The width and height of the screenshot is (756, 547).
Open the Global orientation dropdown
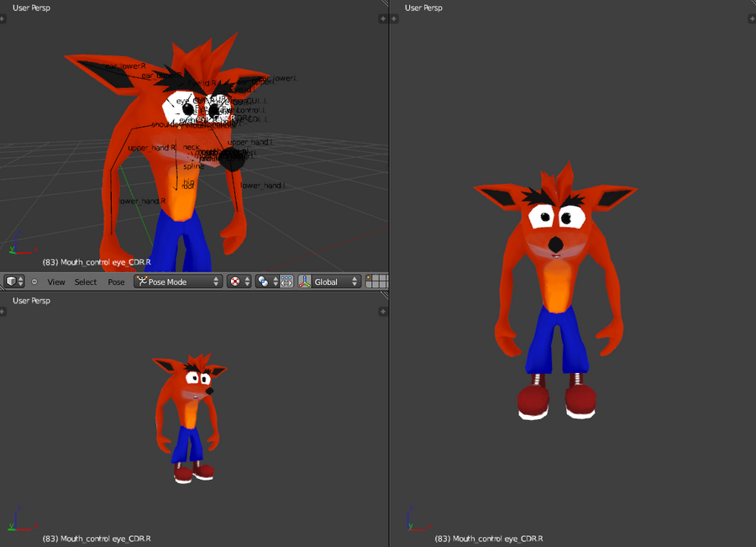336,281
